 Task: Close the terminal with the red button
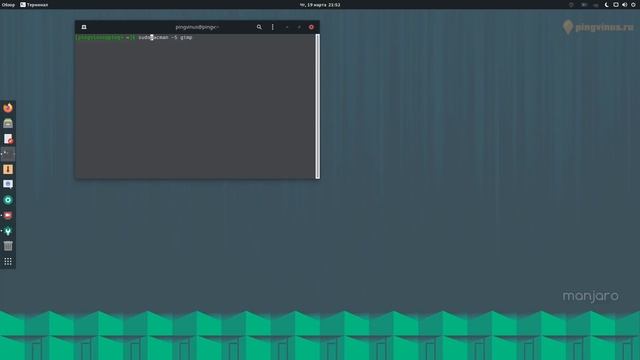[311, 27]
